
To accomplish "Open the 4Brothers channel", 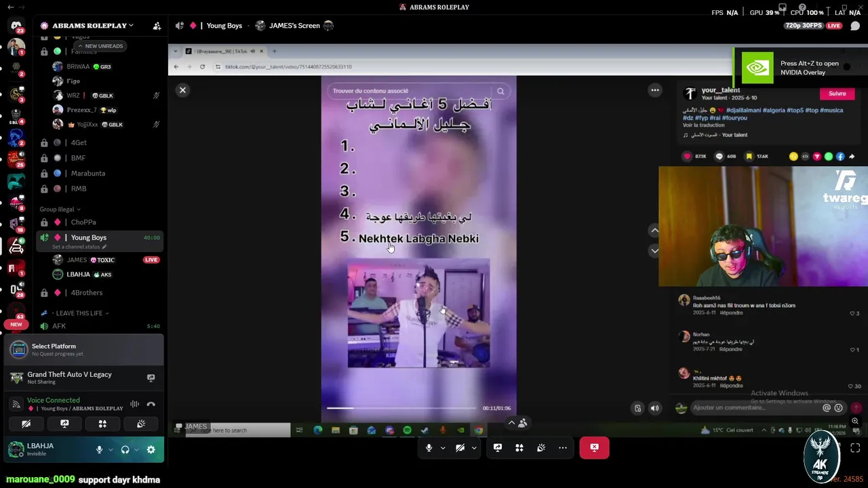I will click(100, 293).
